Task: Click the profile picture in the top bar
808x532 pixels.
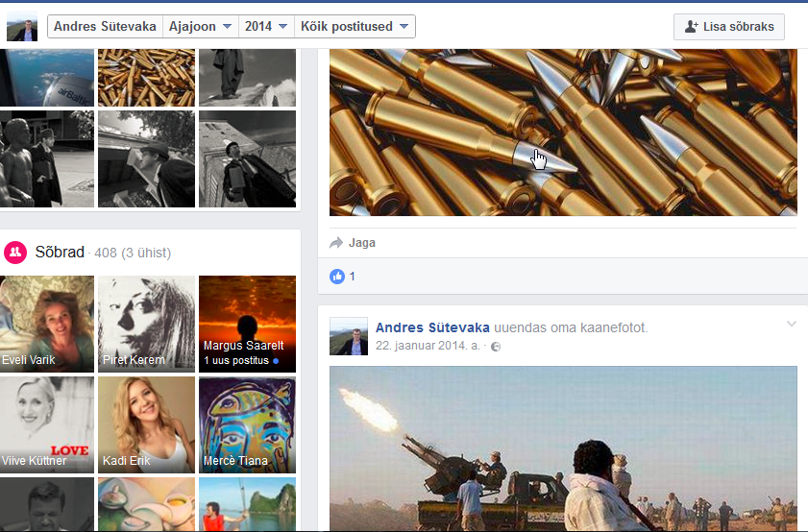Action: point(22,26)
